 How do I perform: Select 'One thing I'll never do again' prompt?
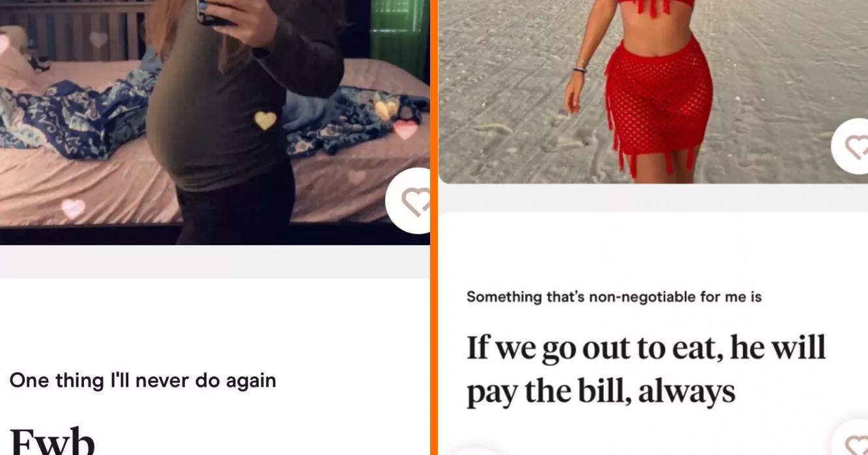coord(142,380)
